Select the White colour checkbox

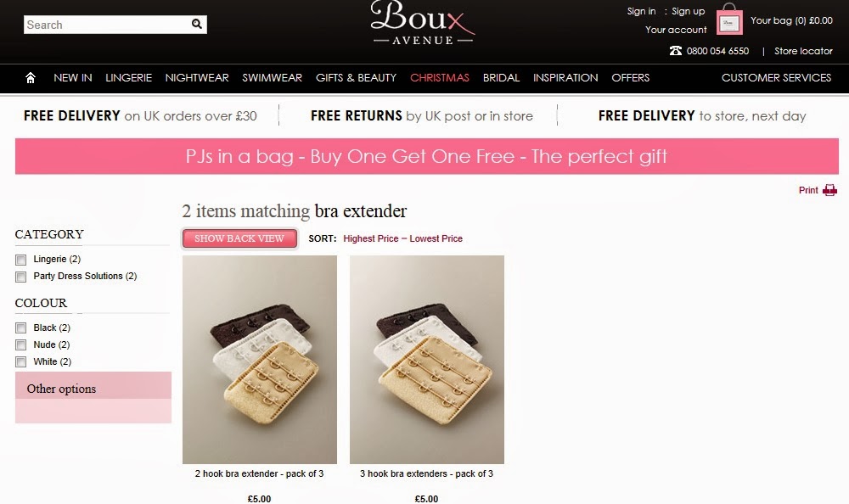(x=21, y=361)
